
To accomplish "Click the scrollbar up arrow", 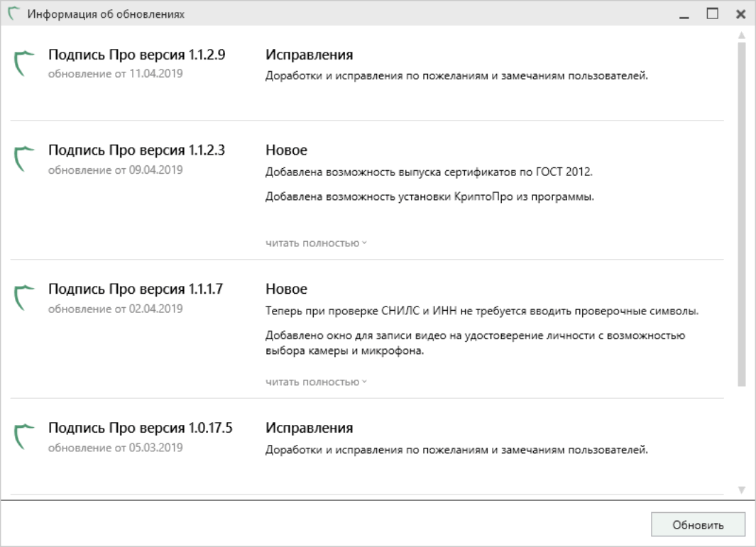I will (742, 35).
